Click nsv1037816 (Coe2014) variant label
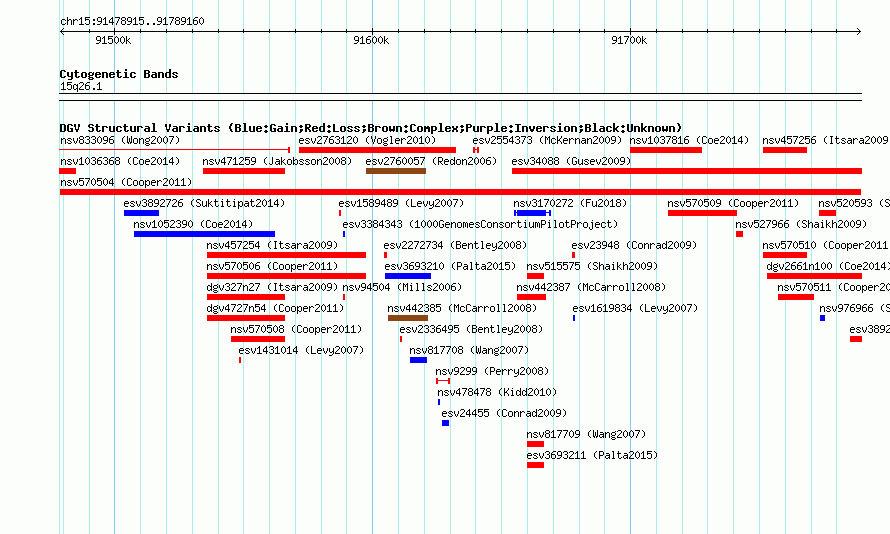This screenshot has width=890, height=534. coord(689,140)
